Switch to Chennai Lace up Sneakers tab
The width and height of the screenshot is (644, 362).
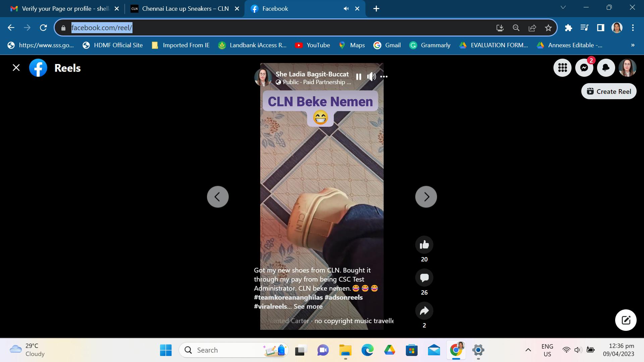tap(185, 9)
